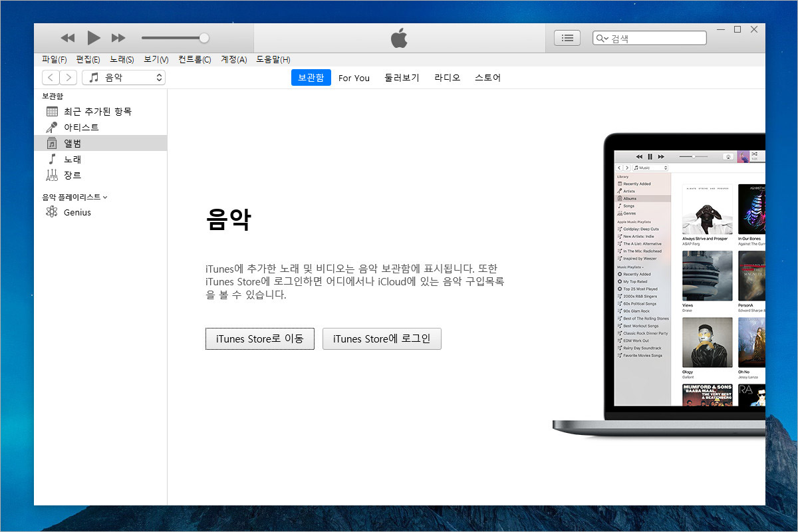The height and width of the screenshot is (532, 798).
Task: Open search magnifier options dropdown
Action: click(x=602, y=39)
